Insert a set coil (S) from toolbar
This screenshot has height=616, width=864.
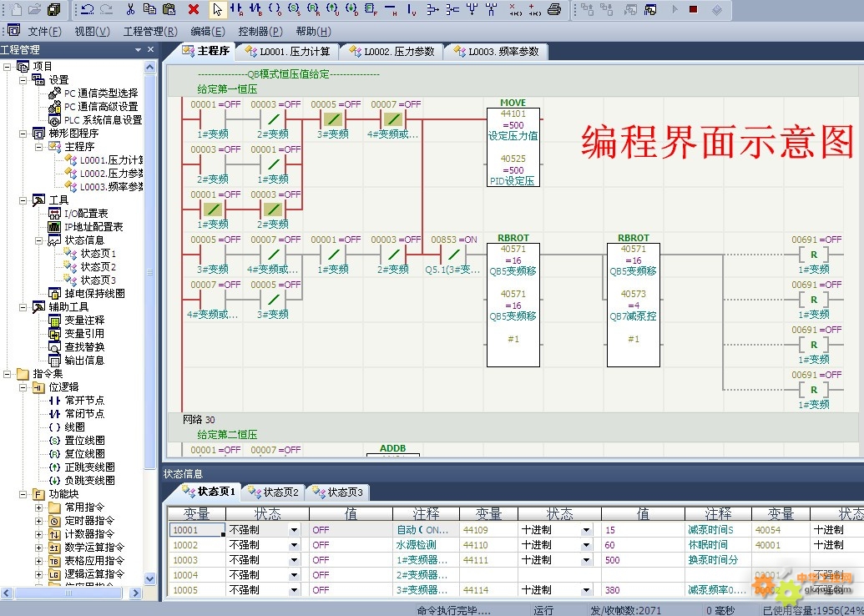(294, 10)
